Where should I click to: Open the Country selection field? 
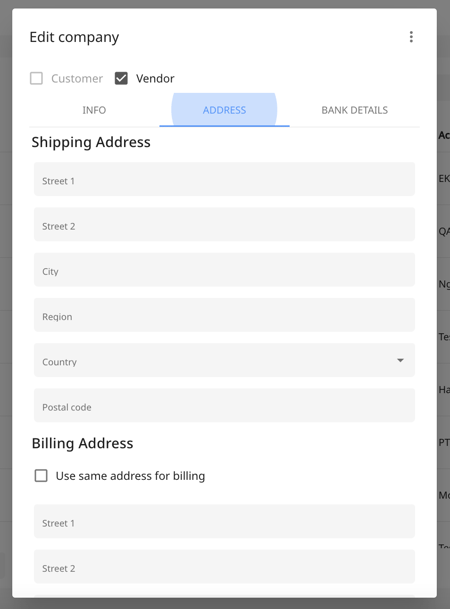(224, 360)
